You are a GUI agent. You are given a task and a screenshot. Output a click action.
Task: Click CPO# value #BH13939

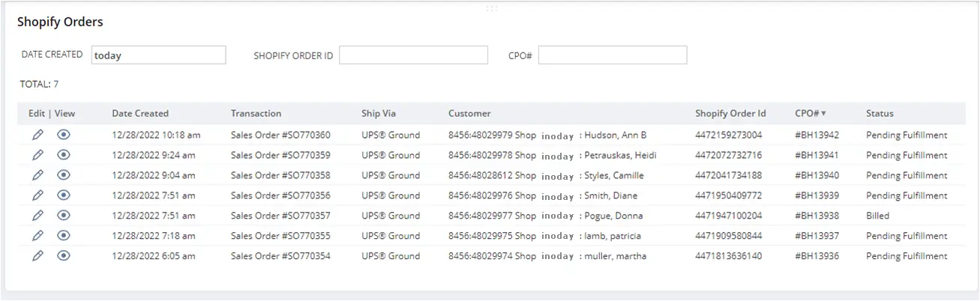click(x=817, y=195)
